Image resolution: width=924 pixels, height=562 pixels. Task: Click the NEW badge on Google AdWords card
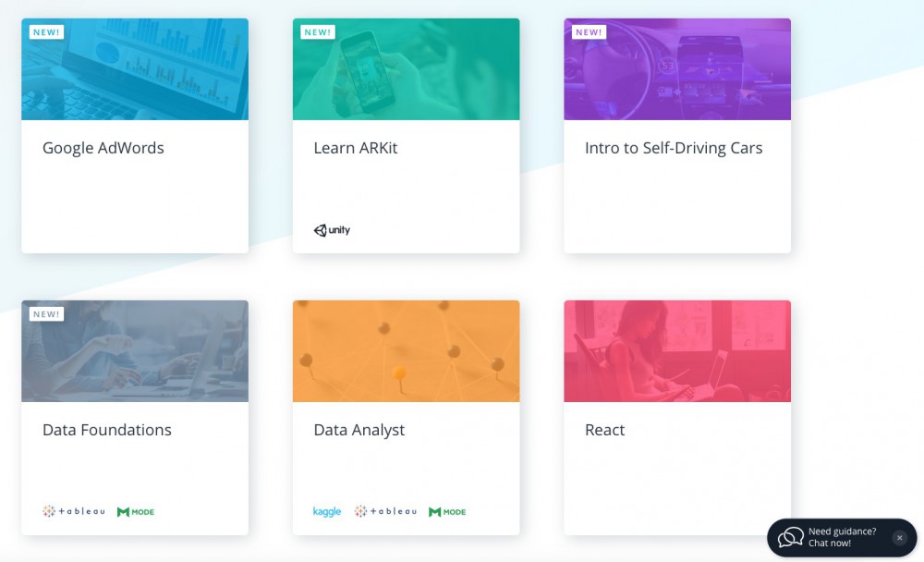pos(46,32)
